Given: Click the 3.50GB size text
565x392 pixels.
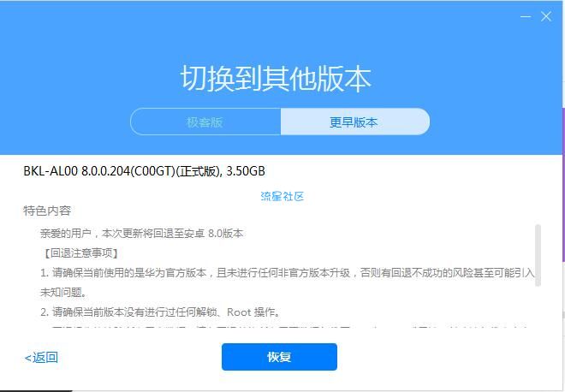Looking at the screenshot, I should 246,171.
